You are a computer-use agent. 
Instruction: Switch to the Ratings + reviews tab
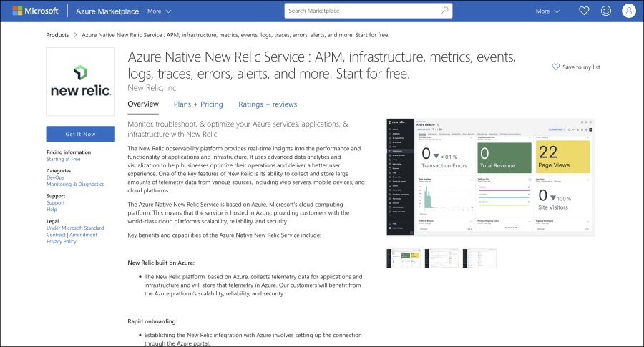click(x=268, y=104)
